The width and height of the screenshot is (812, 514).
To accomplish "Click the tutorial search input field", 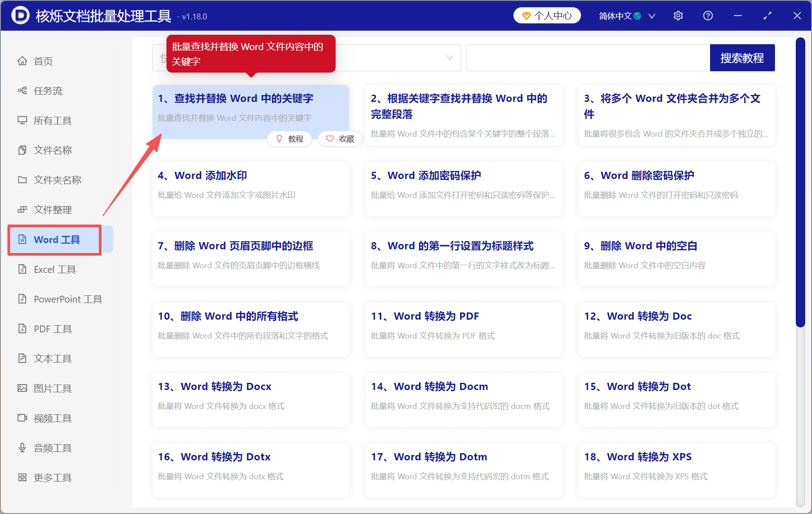I will [588, 58].
